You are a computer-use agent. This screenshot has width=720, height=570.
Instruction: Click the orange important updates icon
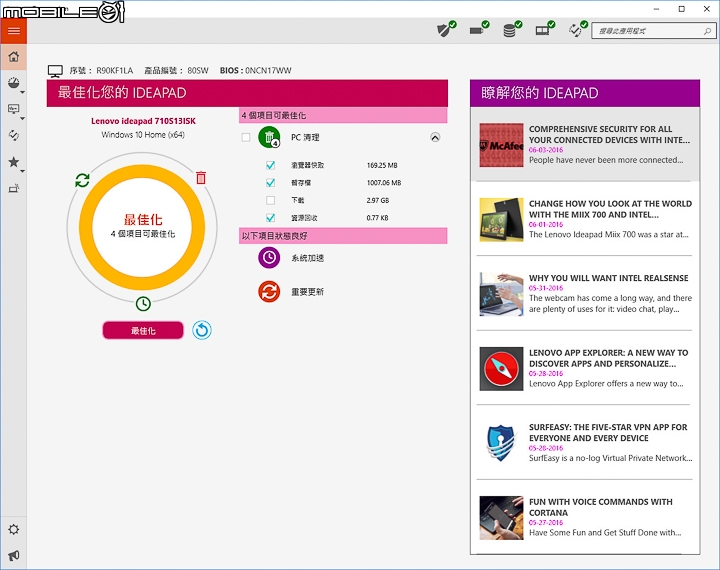269,292
